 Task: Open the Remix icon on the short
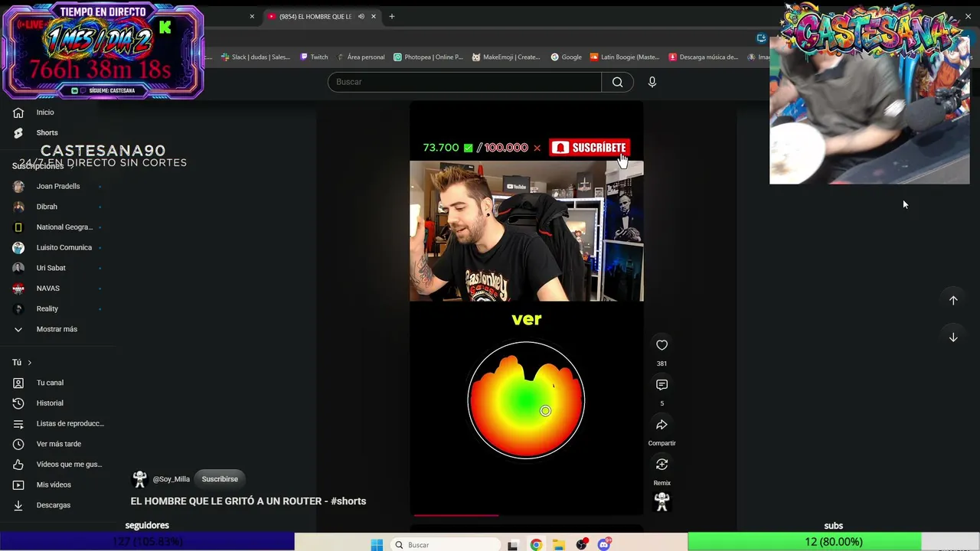click(661, 465)
